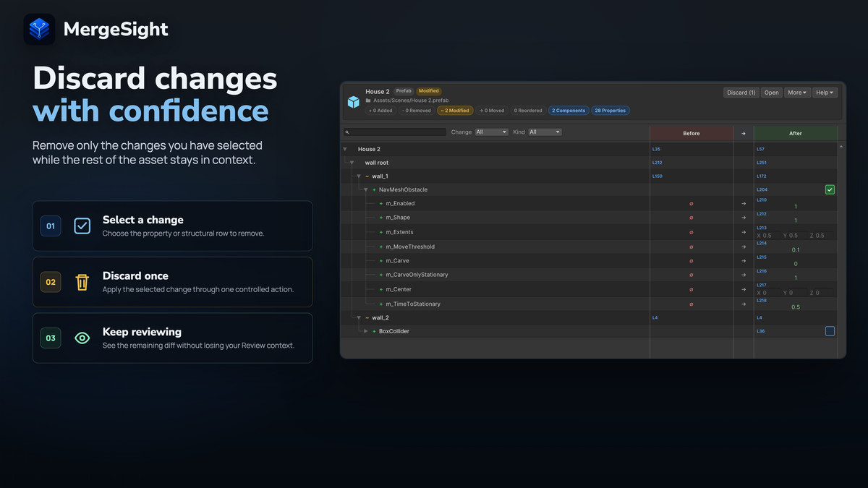Click the Before column header
The width and height of the screenshot is (868, 488).
pyautogui.click(x=692, y=133)
